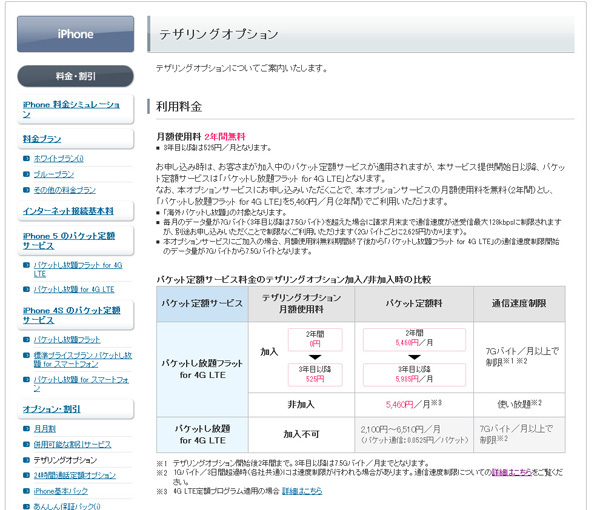Image resolution: width=600 pixels, height=510 pixels.
Task: Open 24時間通話定額オプション link
Action: [76, 475]
